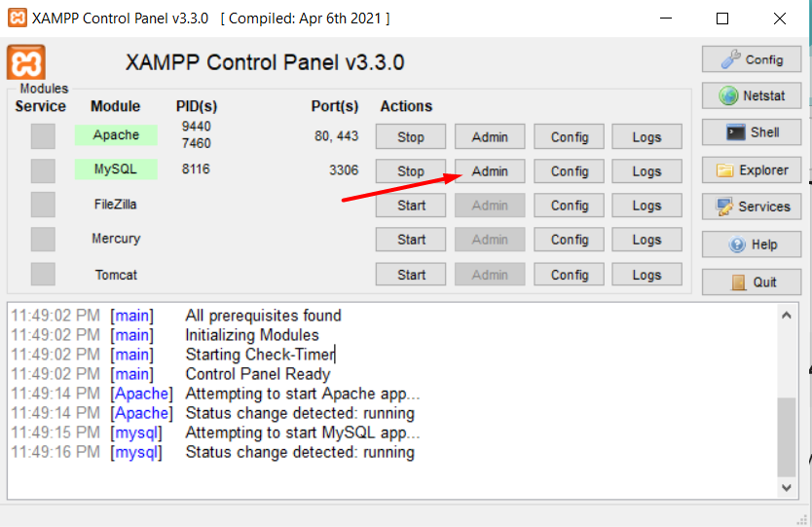Image resolution: width=812 pixels, height=527 pixels.
Task: Toggle the MySQL service checkbox
Action: click(43, 170)
